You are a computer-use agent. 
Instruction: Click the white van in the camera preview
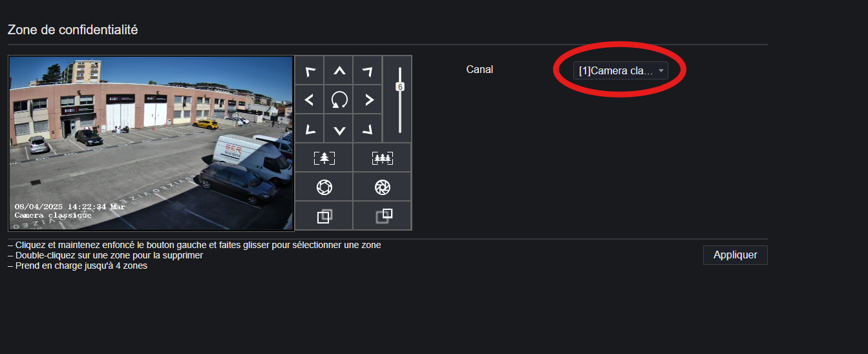click(252, 157)
